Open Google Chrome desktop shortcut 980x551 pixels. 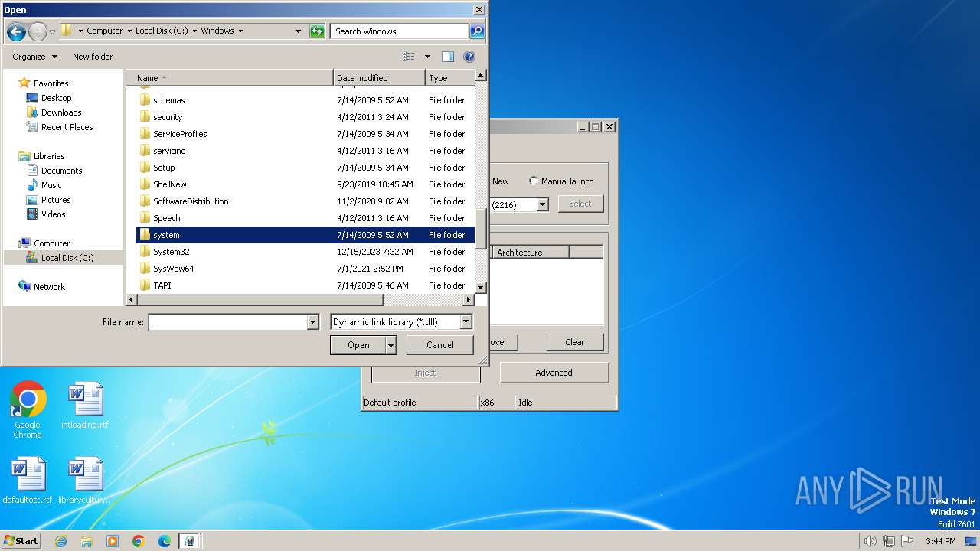28,411
